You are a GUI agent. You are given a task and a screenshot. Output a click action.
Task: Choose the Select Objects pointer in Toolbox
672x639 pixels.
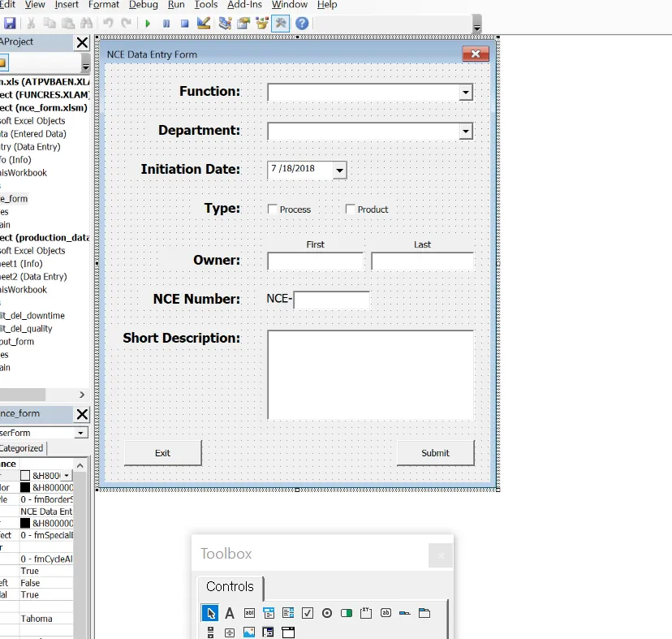click(210, 613)
